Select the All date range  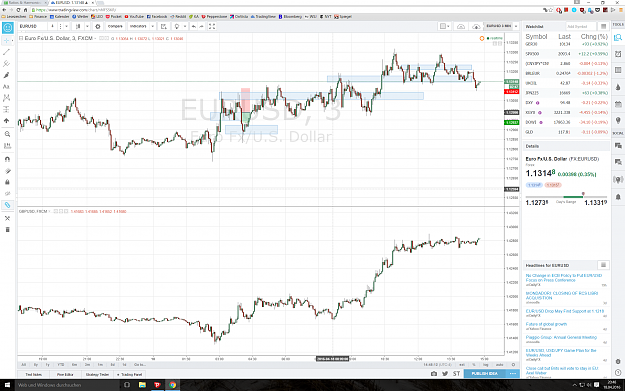[x=24, y=365]
